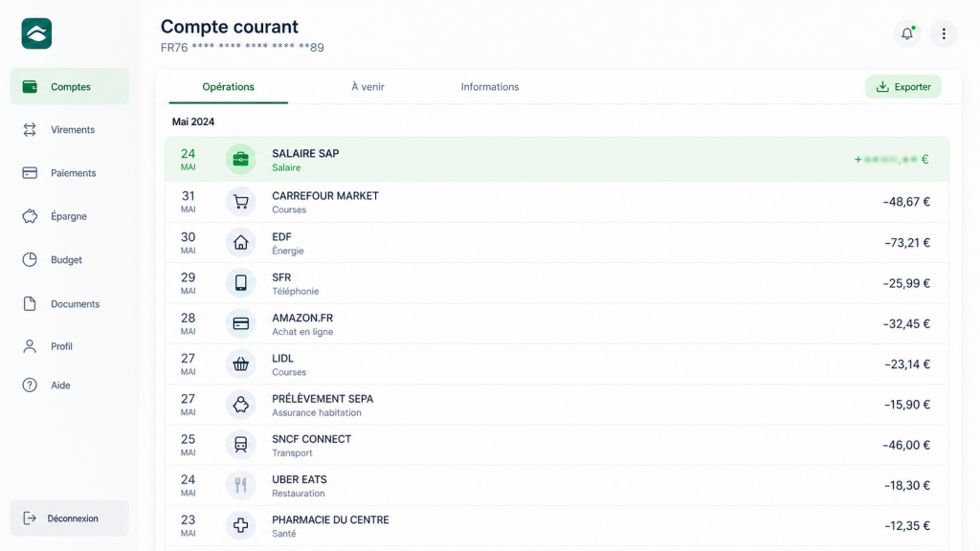This screenshot has width=980, height=551.
Task: Click the -32,45 € amount
Action: point(906,323)
